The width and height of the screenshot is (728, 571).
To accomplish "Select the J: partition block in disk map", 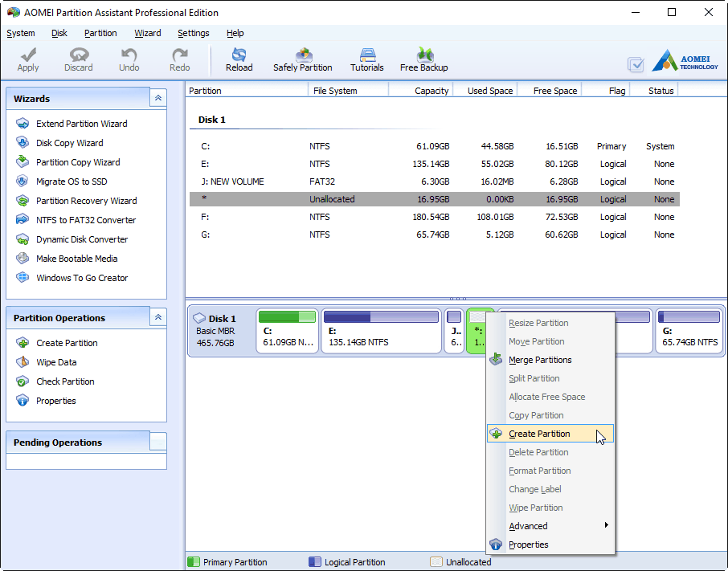I will (454, 331).
